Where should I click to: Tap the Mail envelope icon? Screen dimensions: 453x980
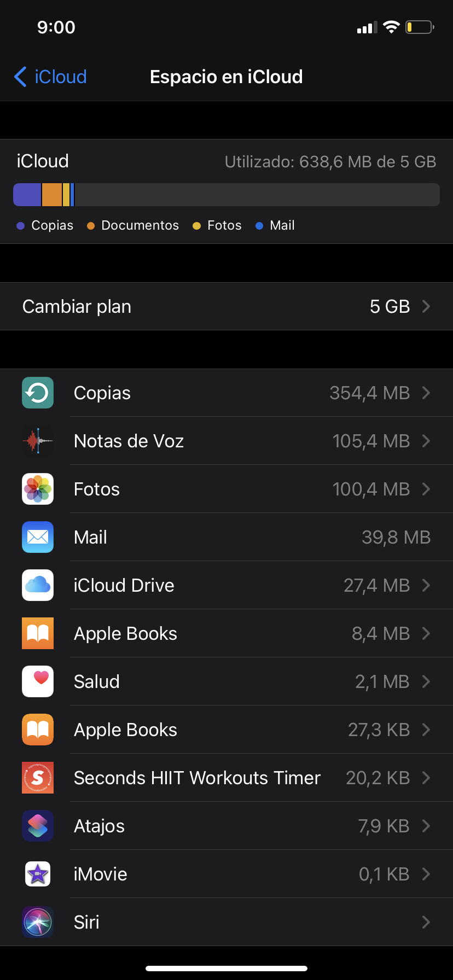(38, 537)
